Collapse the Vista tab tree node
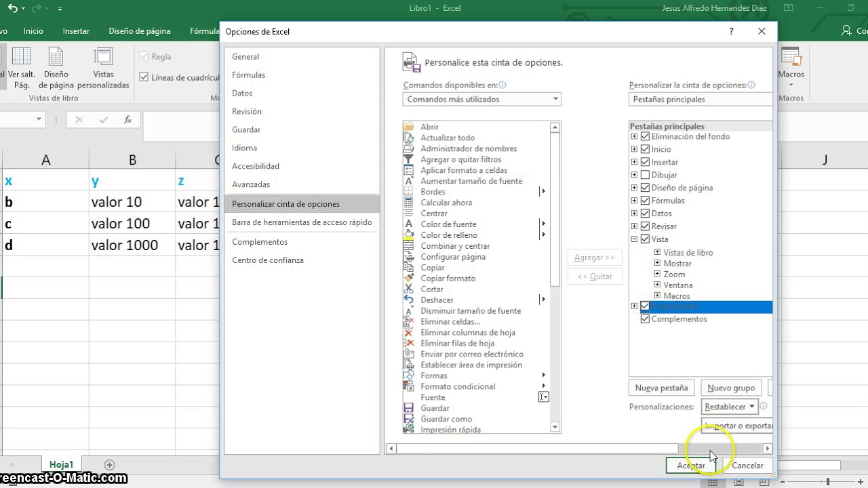This screenshot has height=488, width=868. click(634, 239)
